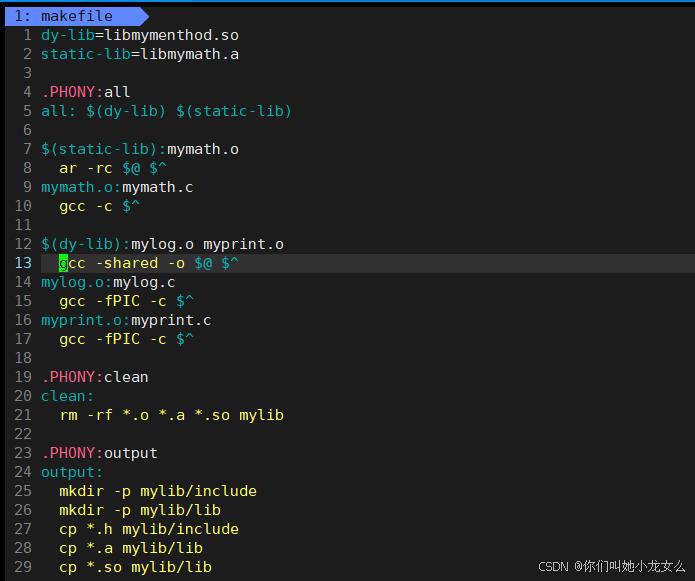Click line number 22 in gutter
695x581 pixels.
[x=23, y=434]
